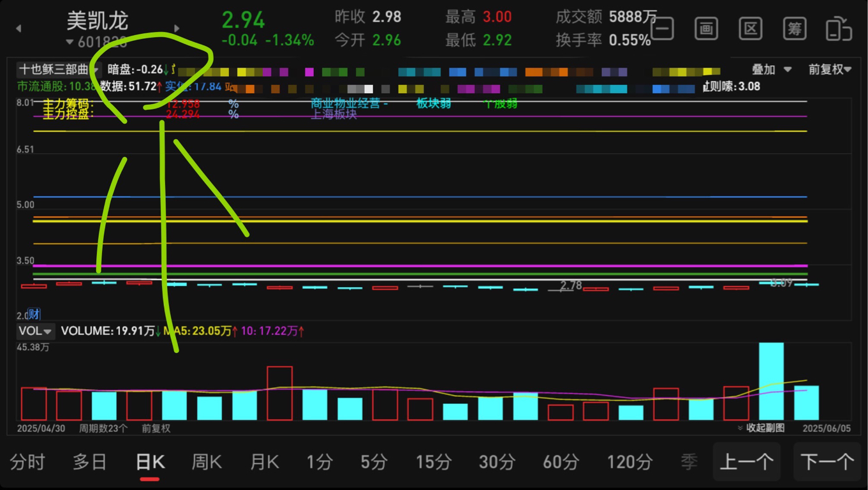Select the 季 period tab
This screenshot has height=490, width=868.
coord(689,462)
